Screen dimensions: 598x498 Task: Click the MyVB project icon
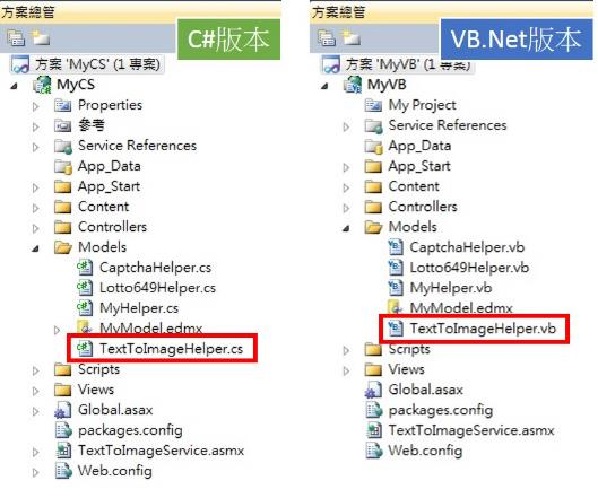[353, 85]
